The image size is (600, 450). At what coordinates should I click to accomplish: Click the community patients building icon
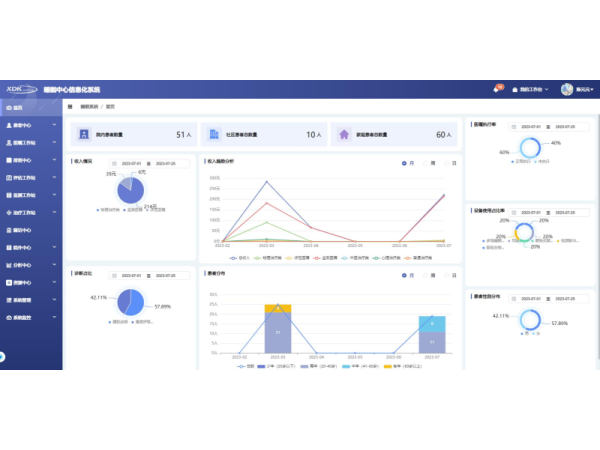coord(213,134)
